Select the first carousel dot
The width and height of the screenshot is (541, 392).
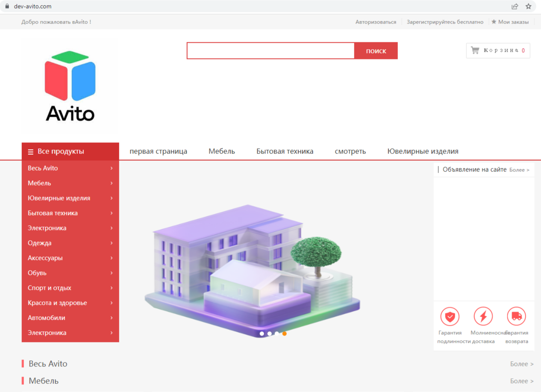click(x=262, y=333)
